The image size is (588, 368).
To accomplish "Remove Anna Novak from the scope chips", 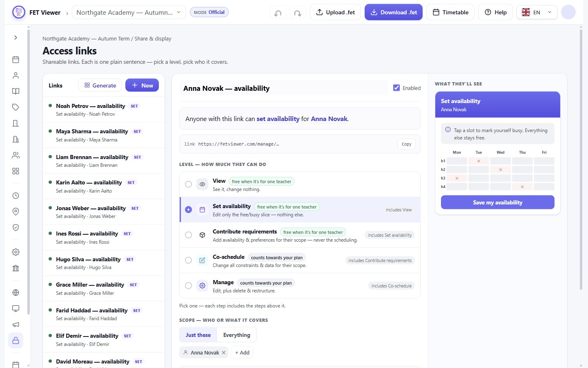I will 224,353.
